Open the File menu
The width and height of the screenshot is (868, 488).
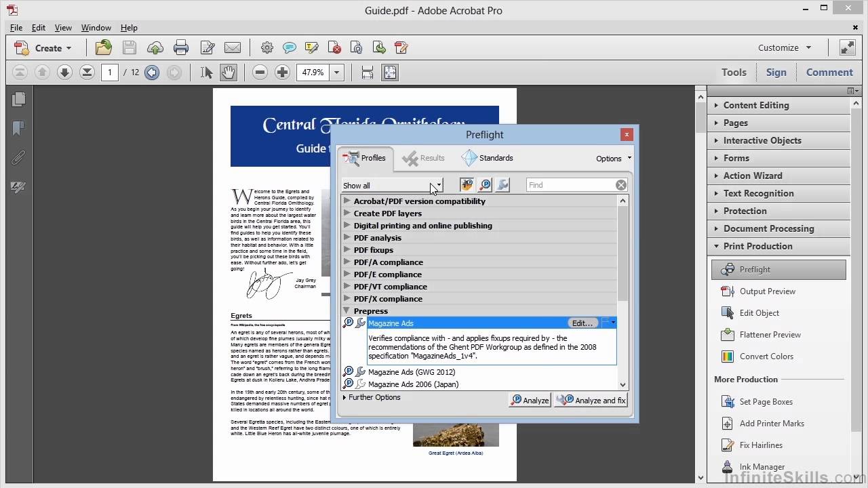pyautogui.click(x=16, y=28)
